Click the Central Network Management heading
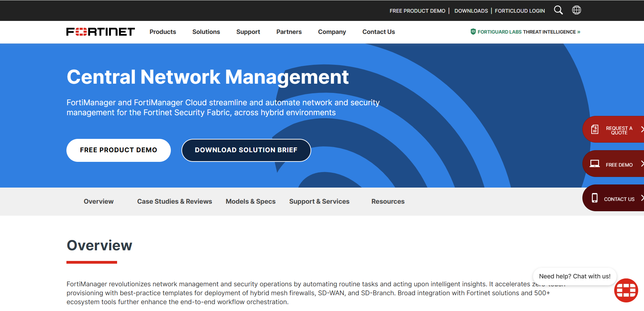This screenshot has width=644, height=311. (207, 77)
